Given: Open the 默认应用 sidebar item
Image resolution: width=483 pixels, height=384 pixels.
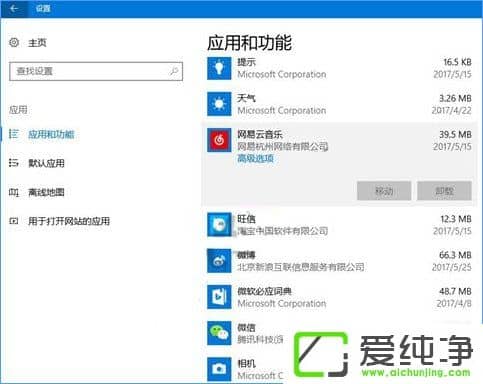Looking at the screenshot, I should [46, 163].
